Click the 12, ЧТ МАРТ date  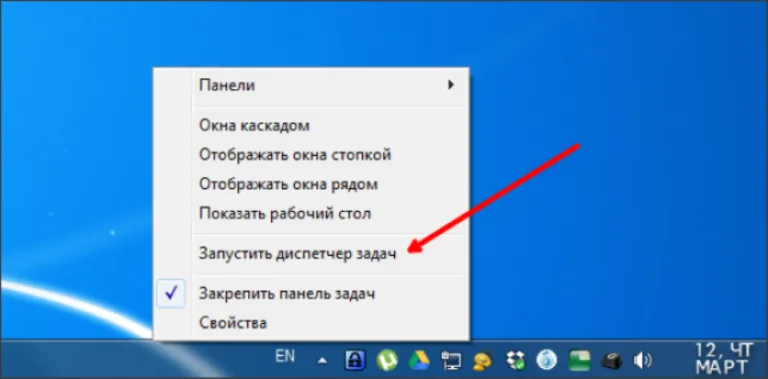tap(724, 359)
